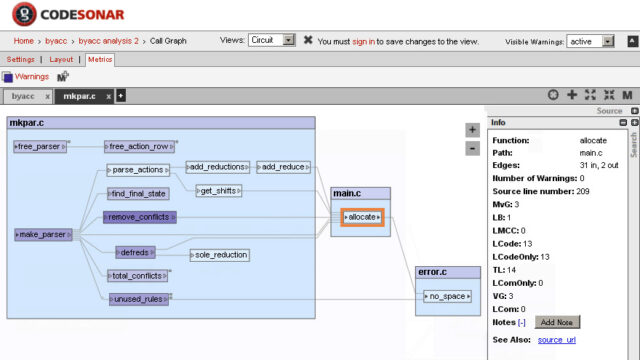Select the free_parser node
The height and width of the screenshot is (360, 640).
(40, 147)
